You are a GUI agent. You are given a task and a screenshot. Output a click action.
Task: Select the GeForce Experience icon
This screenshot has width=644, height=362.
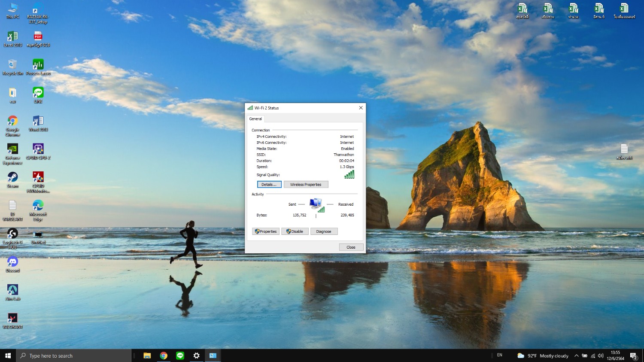[x=12, y=150]
